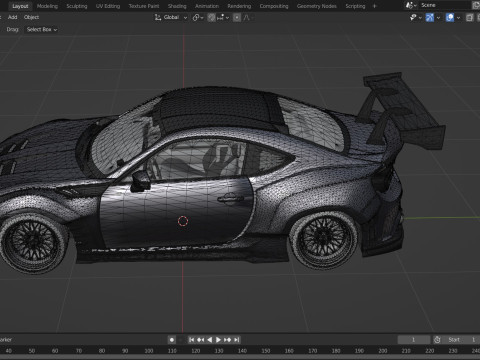Screen dimensions: 480x360
Task: Open the object visibility and selectability dropdown
Action: 416,17
